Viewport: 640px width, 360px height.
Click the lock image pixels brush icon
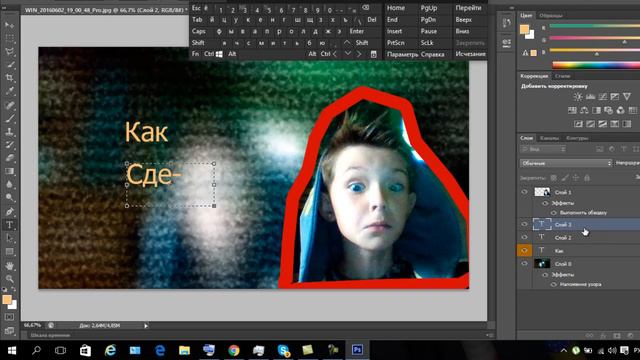(x=565, y=178)
